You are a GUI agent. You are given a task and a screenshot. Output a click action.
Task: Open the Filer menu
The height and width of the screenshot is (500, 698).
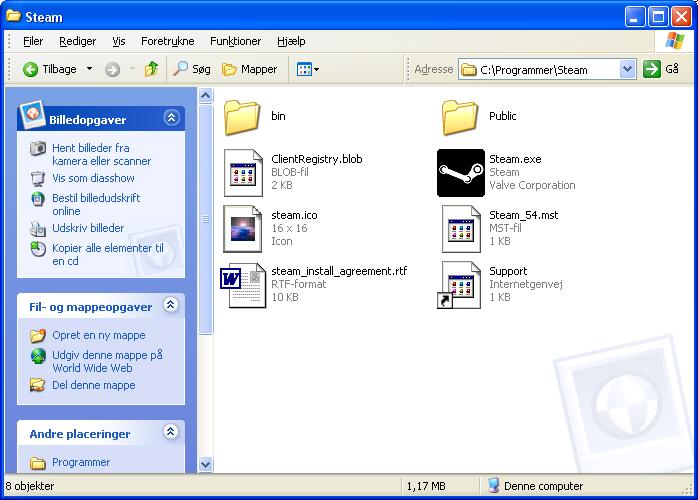tap(33, 41)
